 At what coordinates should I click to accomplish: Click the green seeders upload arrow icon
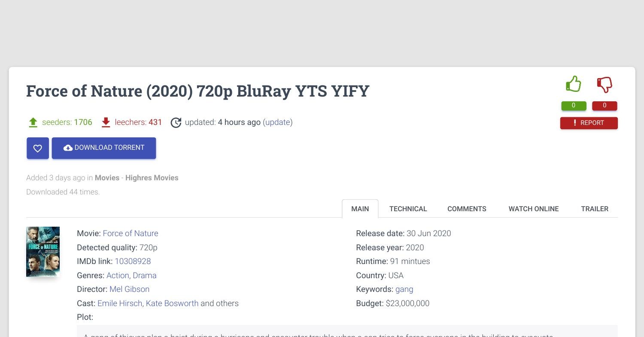point(33,122)
